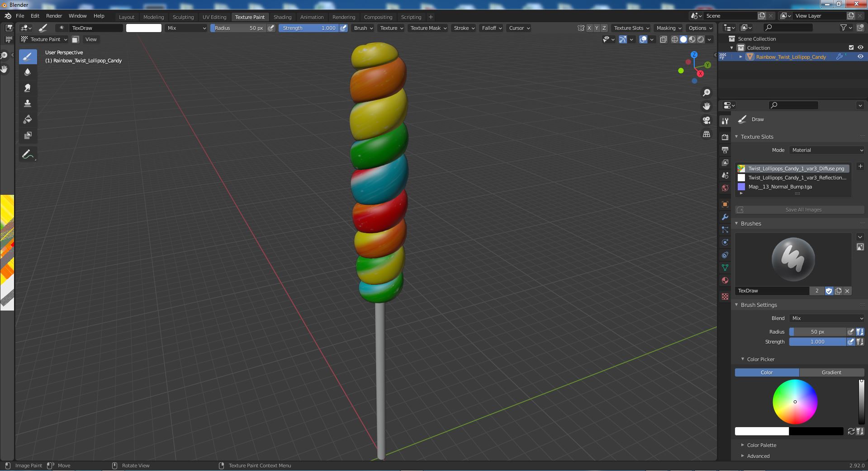Screen dimensions: 868x471
Task: Toggle paint mask checkbox beside Texture Paint
Action: coord(76,39)
